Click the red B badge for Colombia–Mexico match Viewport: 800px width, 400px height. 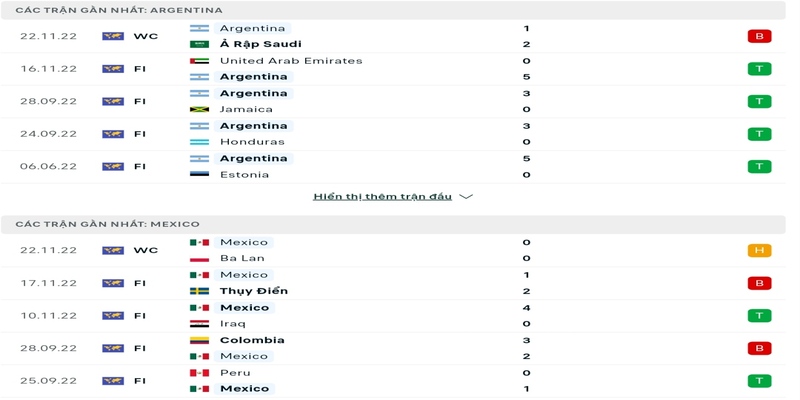pos(759,348)
